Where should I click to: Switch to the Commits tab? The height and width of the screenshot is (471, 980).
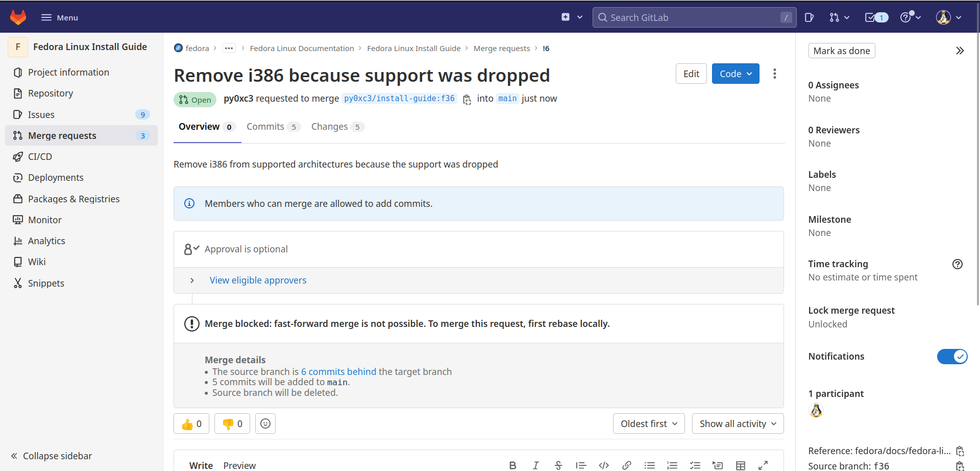273,127
